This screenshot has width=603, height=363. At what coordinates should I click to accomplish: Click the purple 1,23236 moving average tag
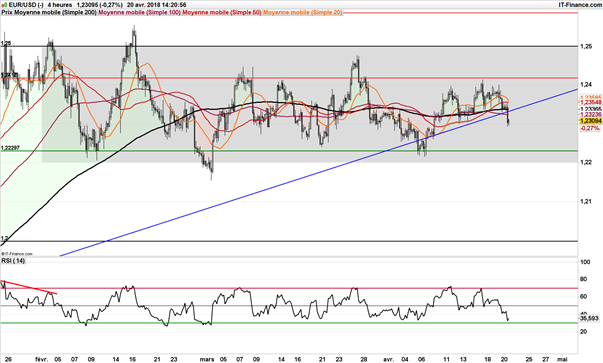(x=590, y=115)
